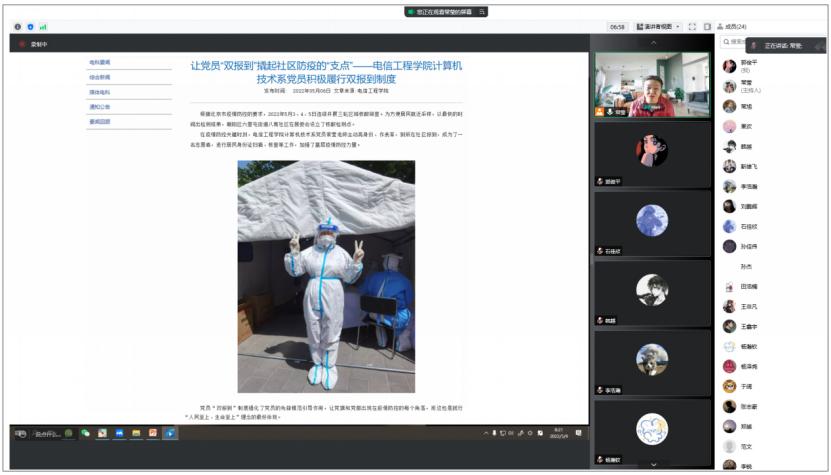Viewport: 831px width, 475px height.
Task: Click 电科要闻 link in webpage sidebar
Action: tap(100, 63)
